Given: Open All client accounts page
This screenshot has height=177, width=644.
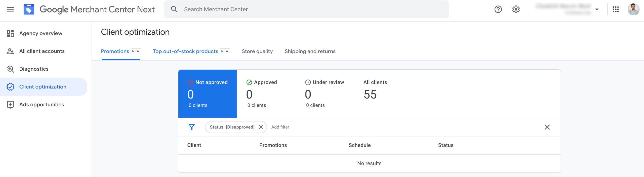Looking at the screenshot, I should point(44,51).
